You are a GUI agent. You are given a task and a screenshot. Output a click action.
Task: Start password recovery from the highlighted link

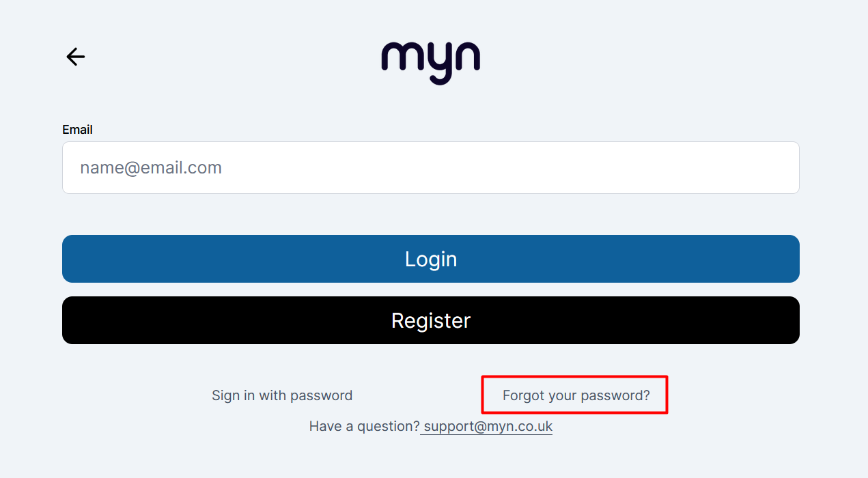tap(576, 395)
